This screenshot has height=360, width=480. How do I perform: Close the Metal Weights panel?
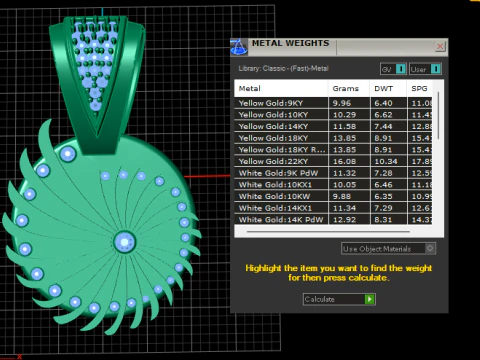(440, 46)
